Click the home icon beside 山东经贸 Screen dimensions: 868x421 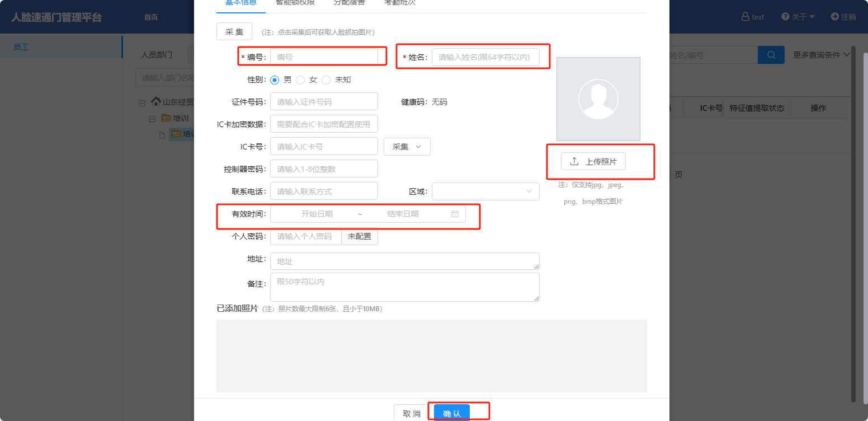click(x=155, y=102)
